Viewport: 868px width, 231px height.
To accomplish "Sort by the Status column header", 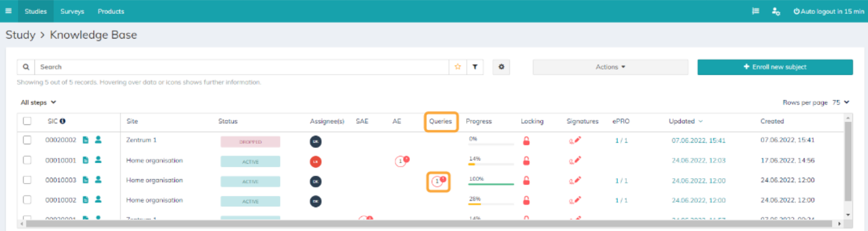I will click(x=228, y=121).
